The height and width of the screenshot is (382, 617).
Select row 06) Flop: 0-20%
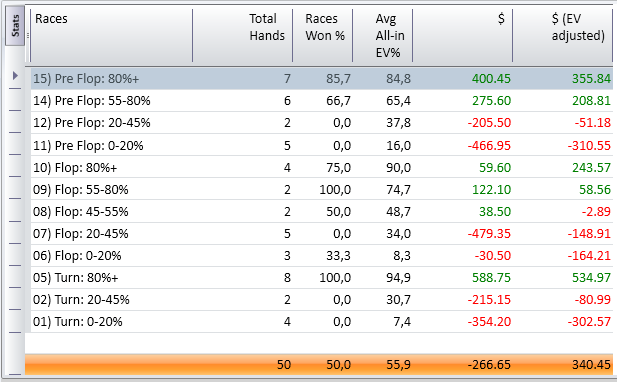tap(321, 256)
